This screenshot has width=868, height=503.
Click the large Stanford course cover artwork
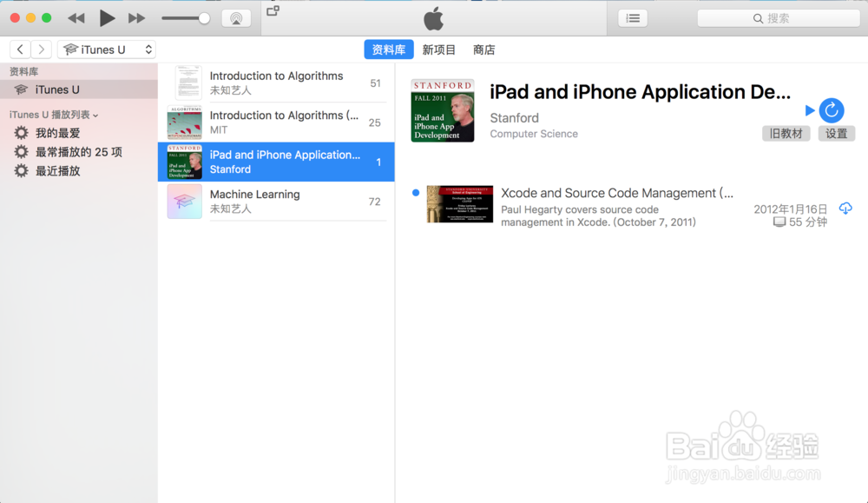tap(443, 110)
